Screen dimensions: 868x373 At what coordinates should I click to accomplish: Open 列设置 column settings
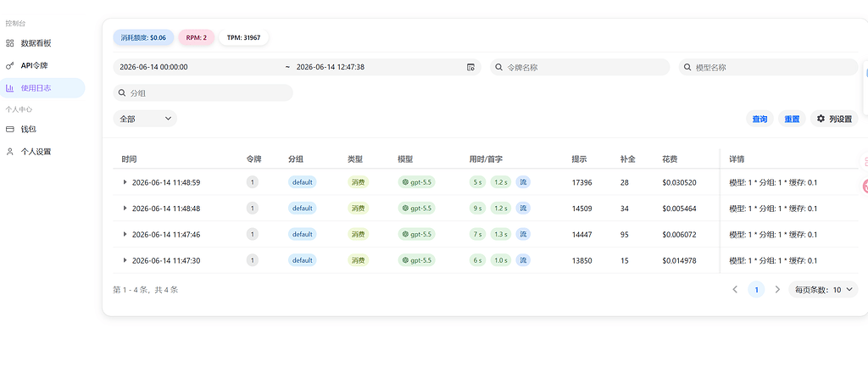(834, 119)
